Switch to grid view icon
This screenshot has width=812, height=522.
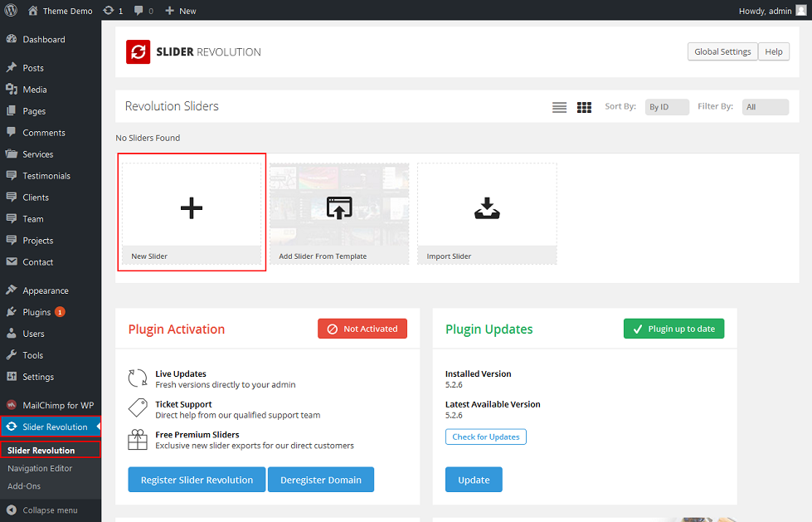[x=584, y=107]
